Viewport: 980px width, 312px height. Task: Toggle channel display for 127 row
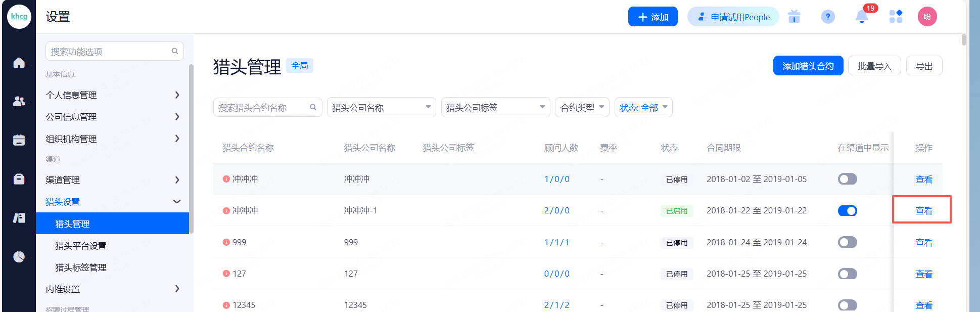coord(847,274)
